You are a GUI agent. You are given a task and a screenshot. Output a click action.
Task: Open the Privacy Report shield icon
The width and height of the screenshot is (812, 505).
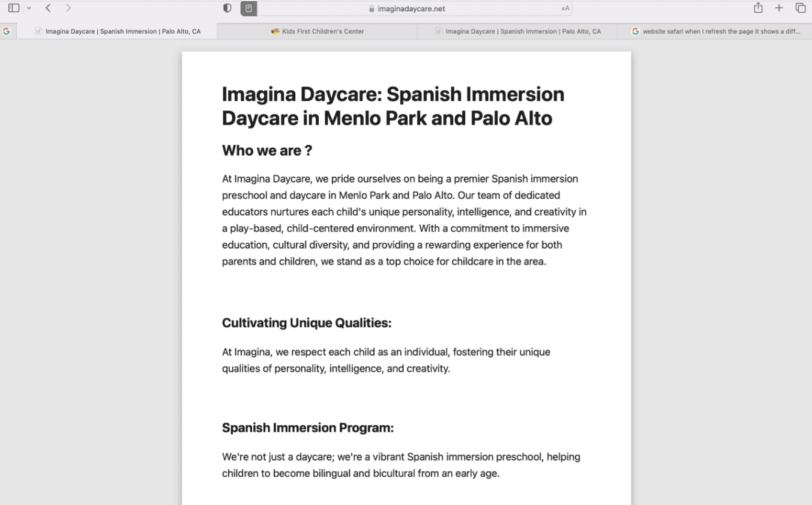(227, 8)
